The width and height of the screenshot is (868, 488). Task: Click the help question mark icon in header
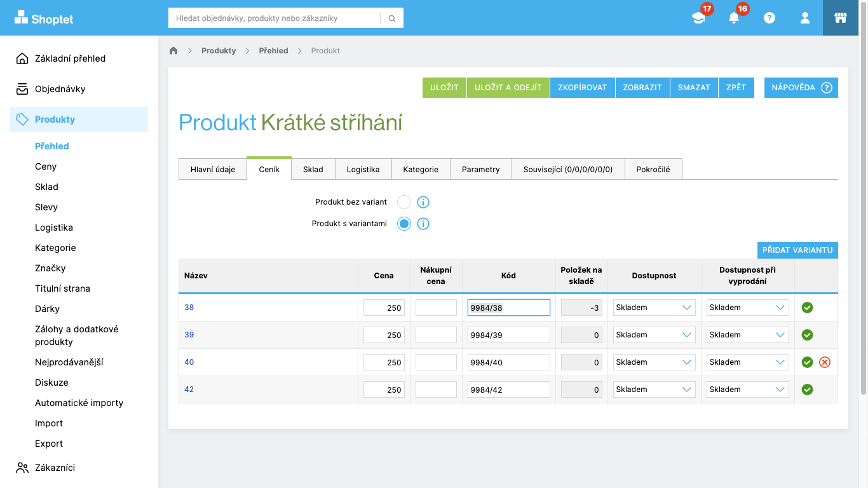point(770,18)
